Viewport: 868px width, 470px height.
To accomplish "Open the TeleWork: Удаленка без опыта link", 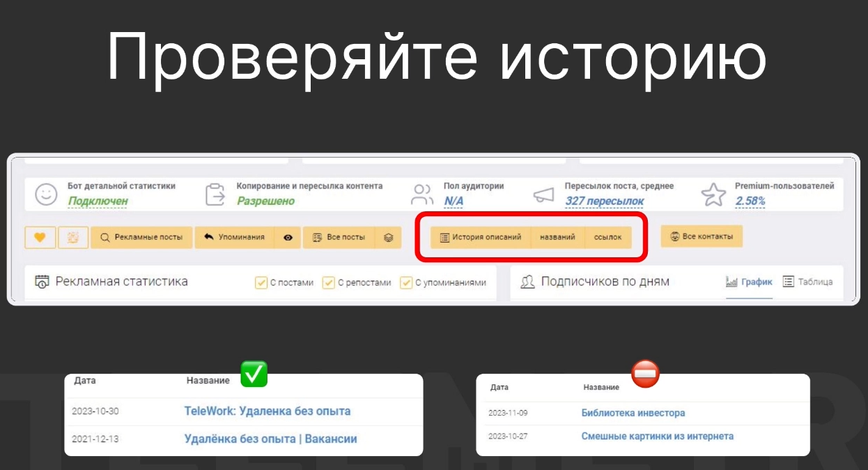I will (267, 411).
